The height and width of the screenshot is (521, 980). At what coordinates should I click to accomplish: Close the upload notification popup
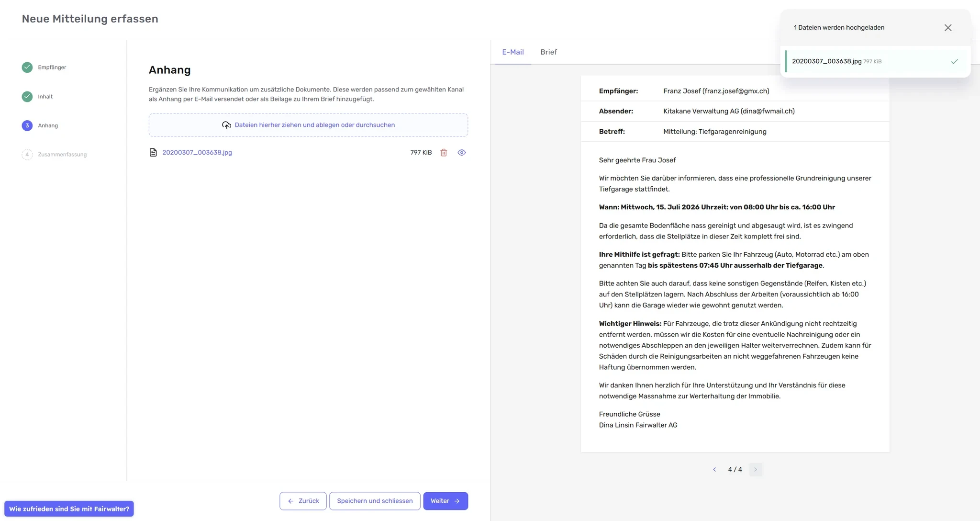pos(948,28)
